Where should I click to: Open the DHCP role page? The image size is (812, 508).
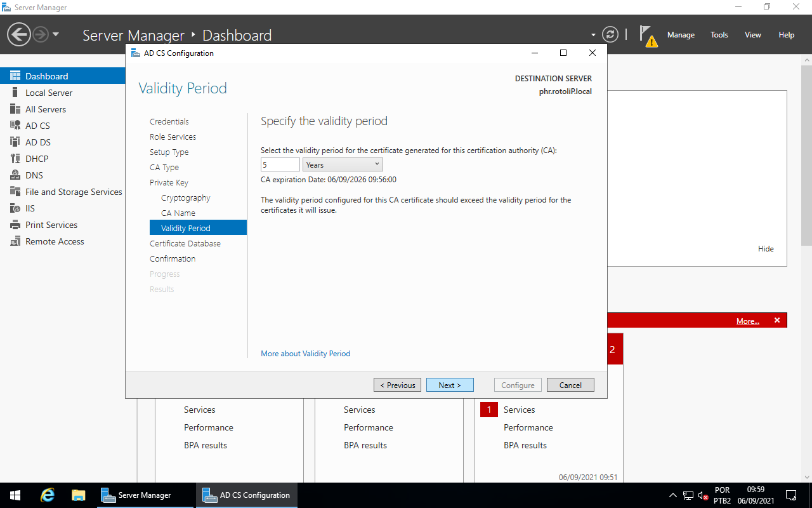tap(36, 158)
